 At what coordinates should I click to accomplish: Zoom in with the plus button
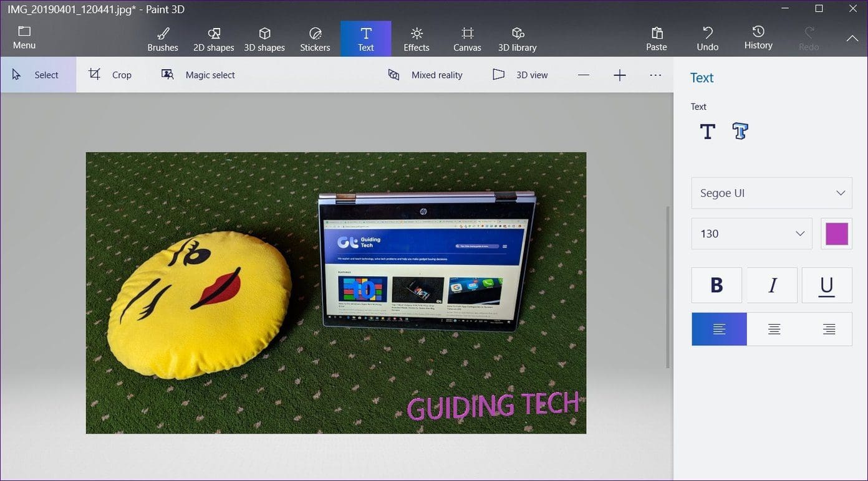pos(620,75)
